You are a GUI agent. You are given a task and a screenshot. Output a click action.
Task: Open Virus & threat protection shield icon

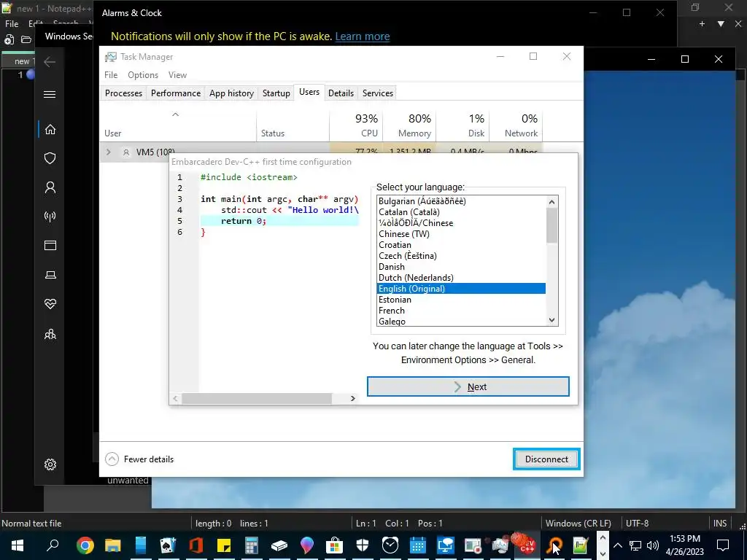(x=50, y=158)
